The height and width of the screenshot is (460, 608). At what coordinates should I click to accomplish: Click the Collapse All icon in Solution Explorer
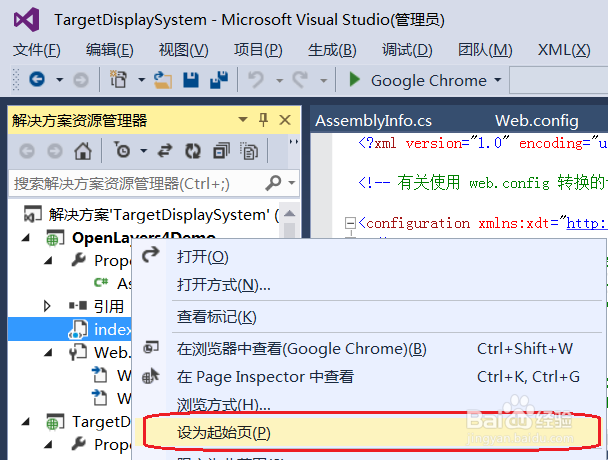(x=221, y=150)
